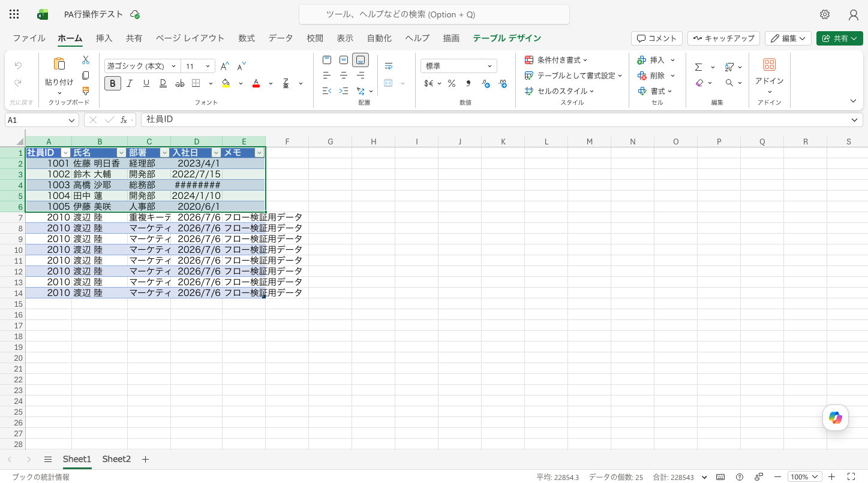The image size is (868, 483).
Task: Click the コメント button
Action: [x=657, y=38]
